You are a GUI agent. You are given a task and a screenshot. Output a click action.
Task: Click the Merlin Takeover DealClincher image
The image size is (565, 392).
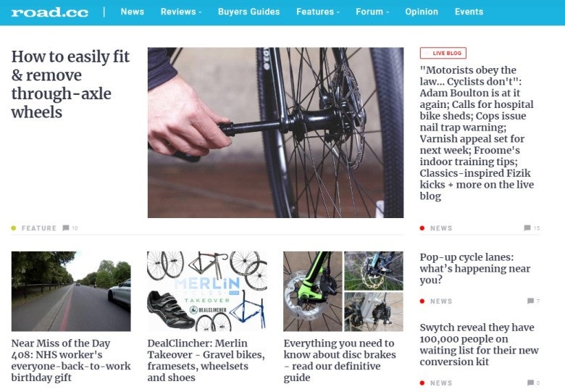(207, 291)
